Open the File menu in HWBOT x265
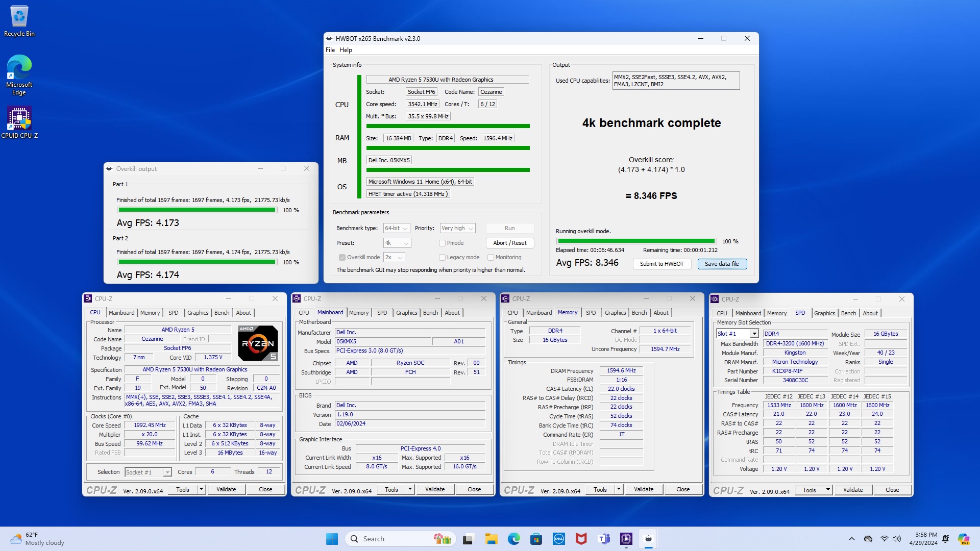Viewport: 980px width, 551px height. tap(330, 50)
